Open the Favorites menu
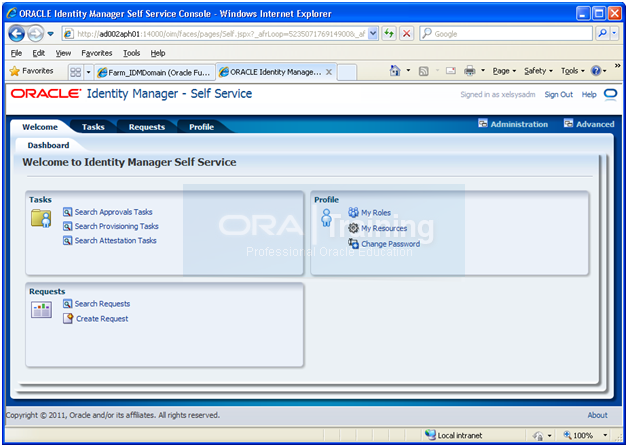Image resolution: width=628 pixels, height=447 pixels. 97,53
